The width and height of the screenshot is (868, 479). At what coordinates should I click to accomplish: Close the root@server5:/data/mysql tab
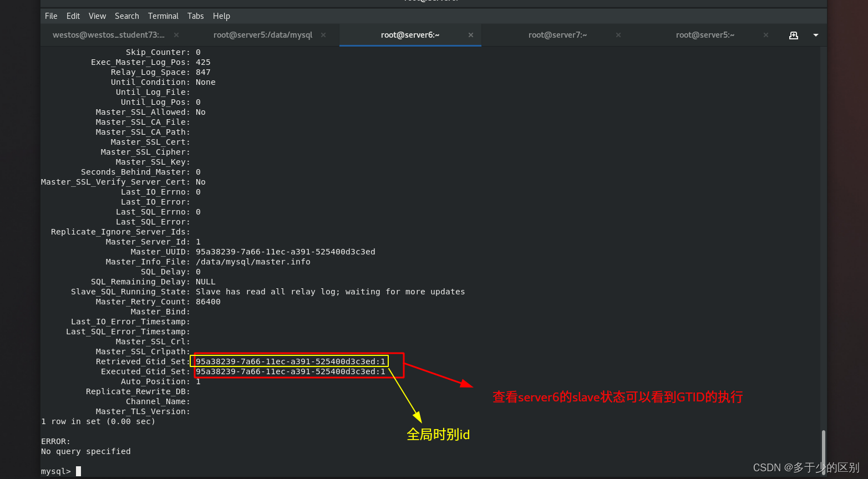click(323, 35)
